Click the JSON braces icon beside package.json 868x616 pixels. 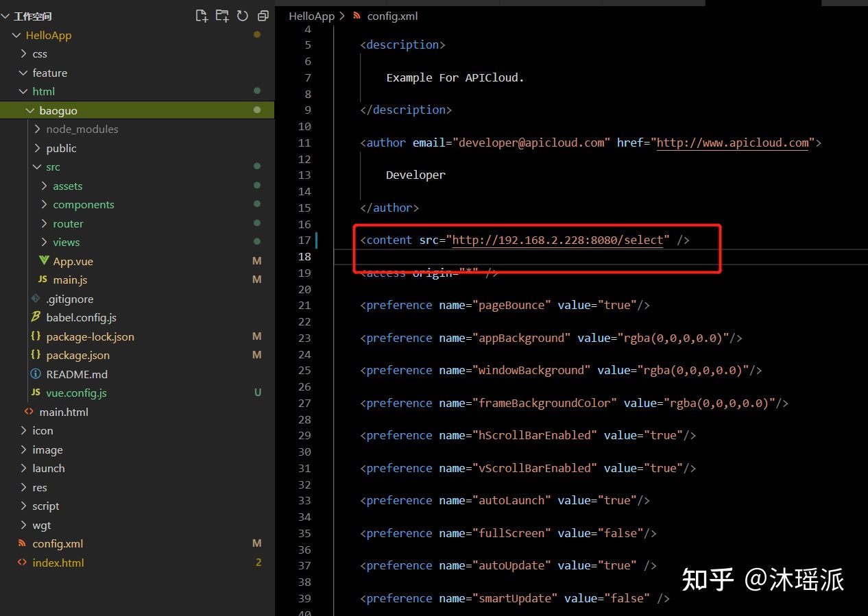coord(36,355)
